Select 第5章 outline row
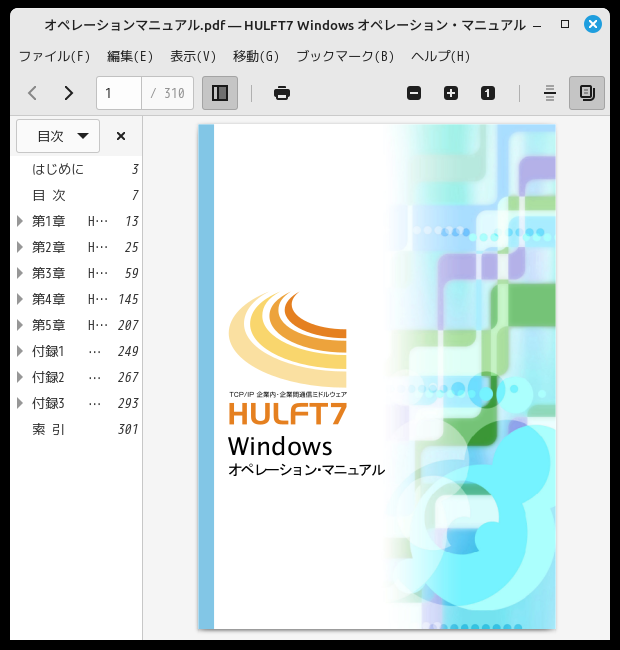This screenshot has height=650, width=620. click(x=77, y=325)
